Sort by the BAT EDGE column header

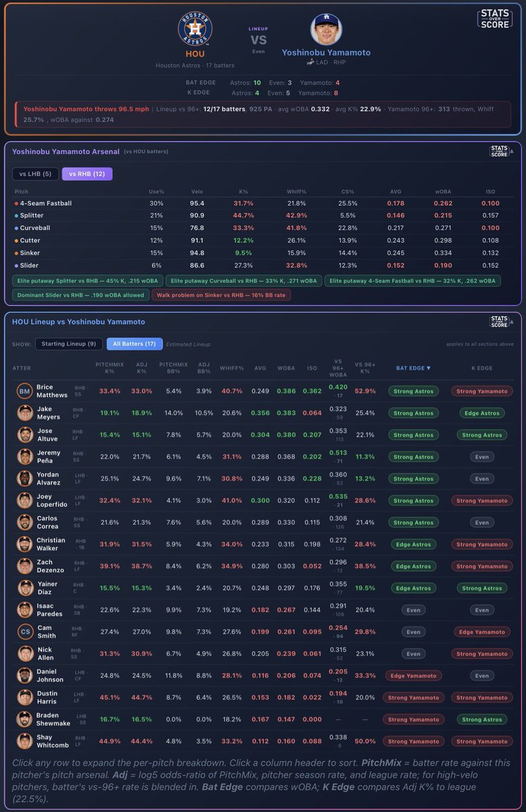pos(414,368)
